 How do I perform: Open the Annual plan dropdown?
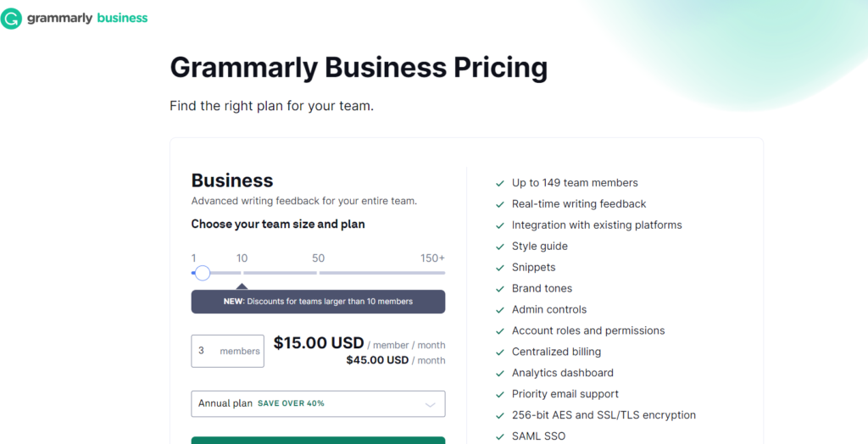coord(318,403)
